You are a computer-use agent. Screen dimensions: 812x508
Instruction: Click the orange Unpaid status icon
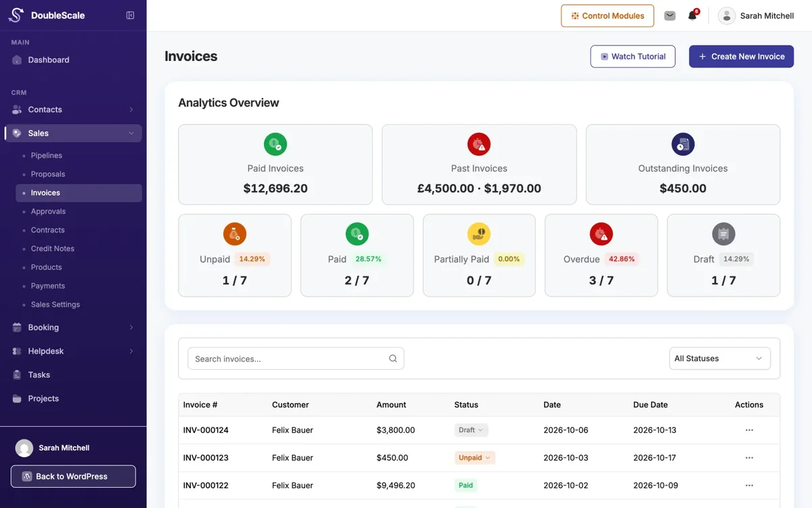(x=235, y=234)
